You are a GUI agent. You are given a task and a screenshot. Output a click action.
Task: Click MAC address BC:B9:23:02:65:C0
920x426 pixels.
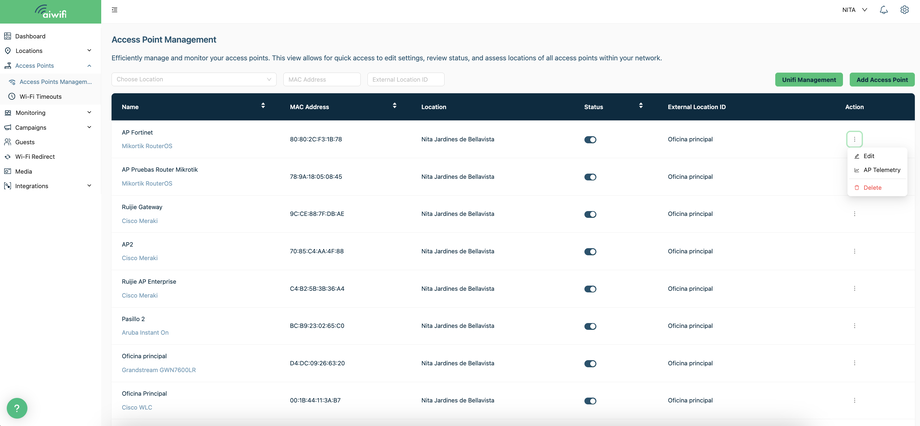317,326
